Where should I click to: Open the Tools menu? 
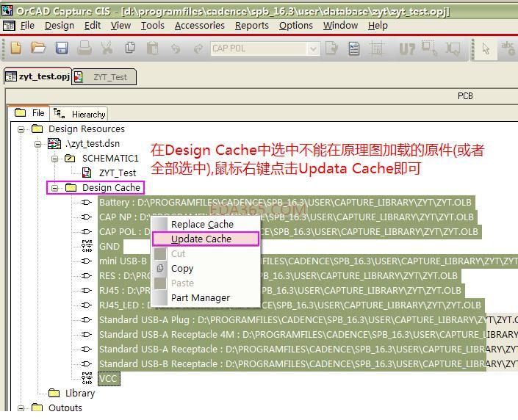pos(152,26)
